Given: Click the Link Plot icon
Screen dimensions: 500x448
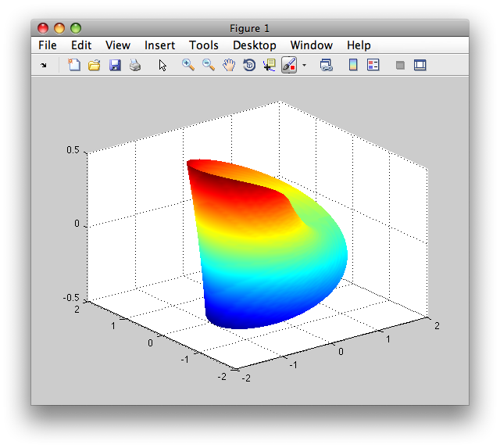Looking at the screenshot, I should click(327, 65).
